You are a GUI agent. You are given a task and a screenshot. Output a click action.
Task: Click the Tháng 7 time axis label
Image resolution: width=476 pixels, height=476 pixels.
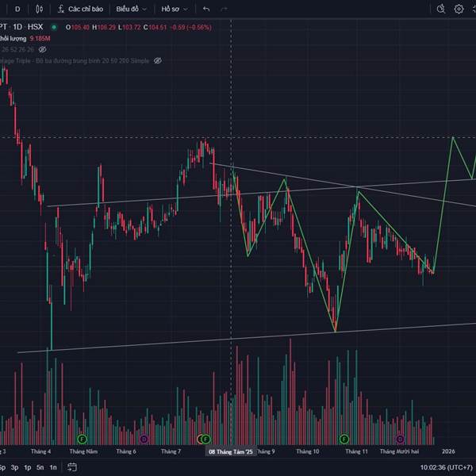(171, 451)
